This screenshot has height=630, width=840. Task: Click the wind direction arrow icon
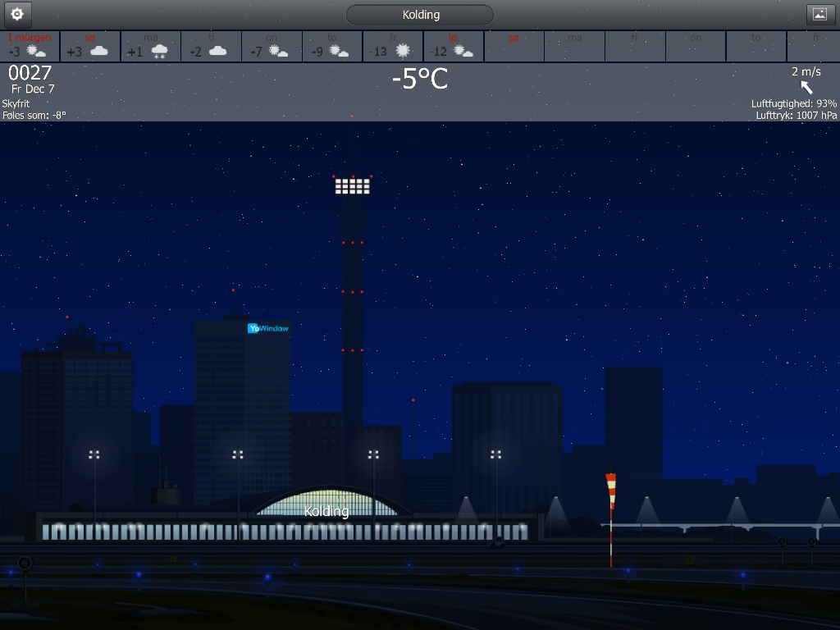806,87
